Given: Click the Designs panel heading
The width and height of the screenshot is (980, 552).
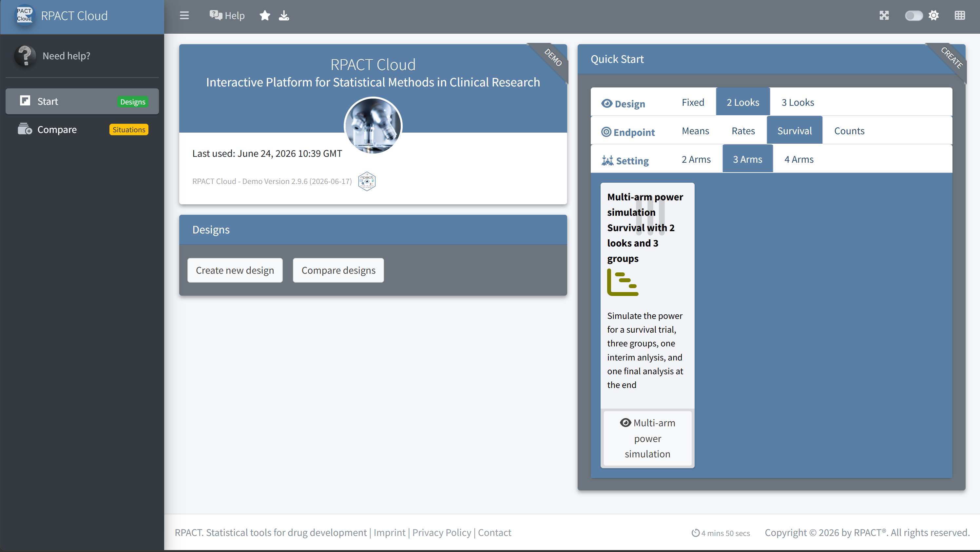Looking at the screenshot, I should pyautogui.click(x=211, y=230).
